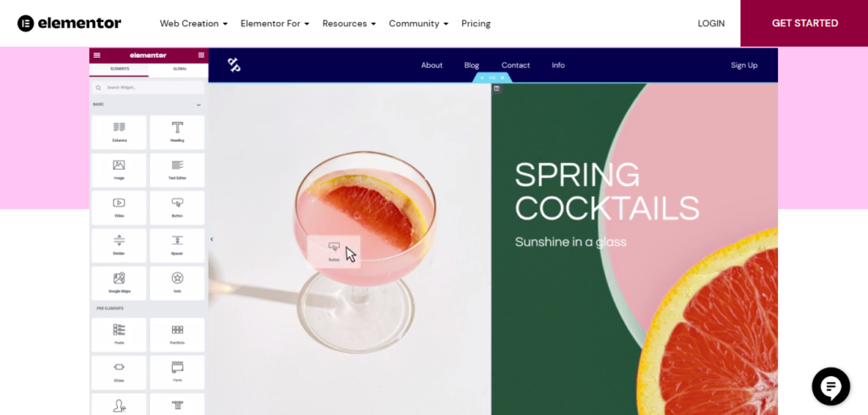Select the Video widget
This screenshot has height=415, width=868.
(119, 207)
